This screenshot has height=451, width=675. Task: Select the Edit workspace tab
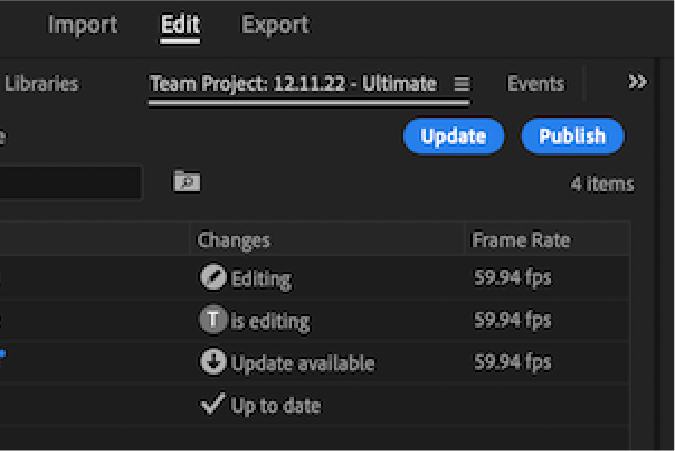[180, 25]
